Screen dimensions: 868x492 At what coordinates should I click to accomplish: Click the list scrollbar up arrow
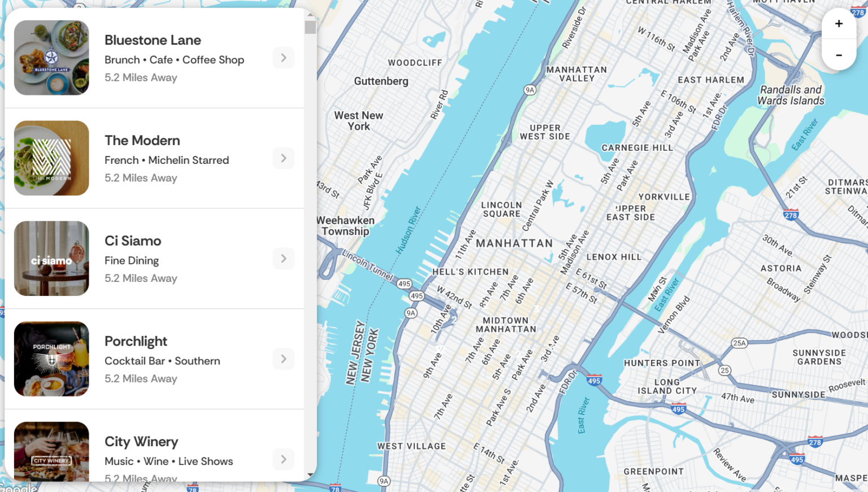[310, 15]
